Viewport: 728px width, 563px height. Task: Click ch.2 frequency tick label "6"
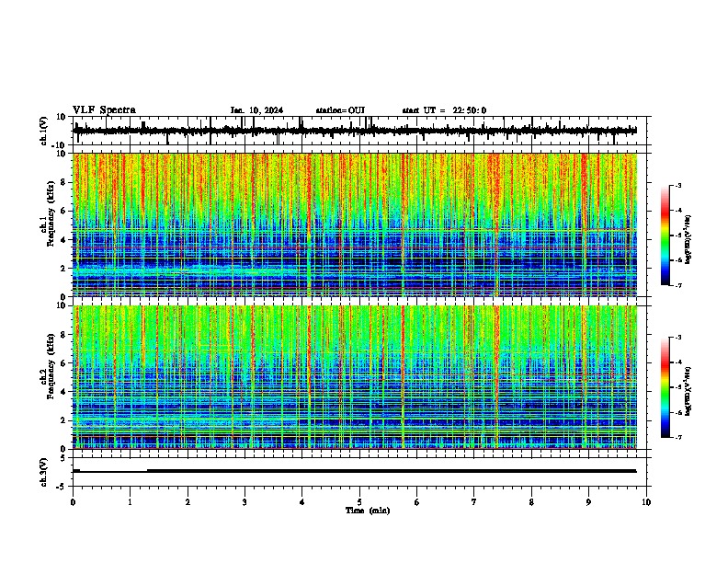pos(64,362)
